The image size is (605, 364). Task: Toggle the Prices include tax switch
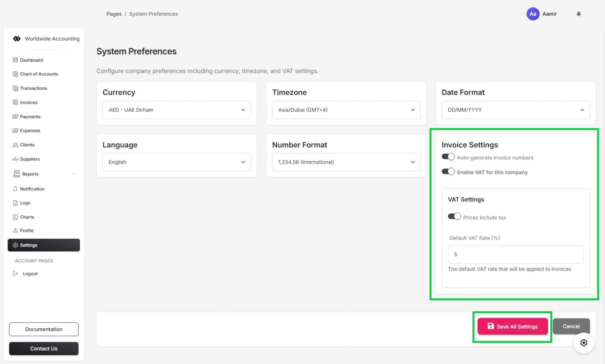click(455, 217)
